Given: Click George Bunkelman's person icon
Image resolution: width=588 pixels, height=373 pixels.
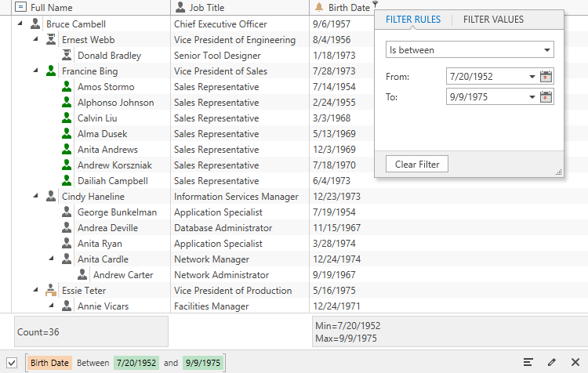Looking at the screenshot, I should click(67, 212).
